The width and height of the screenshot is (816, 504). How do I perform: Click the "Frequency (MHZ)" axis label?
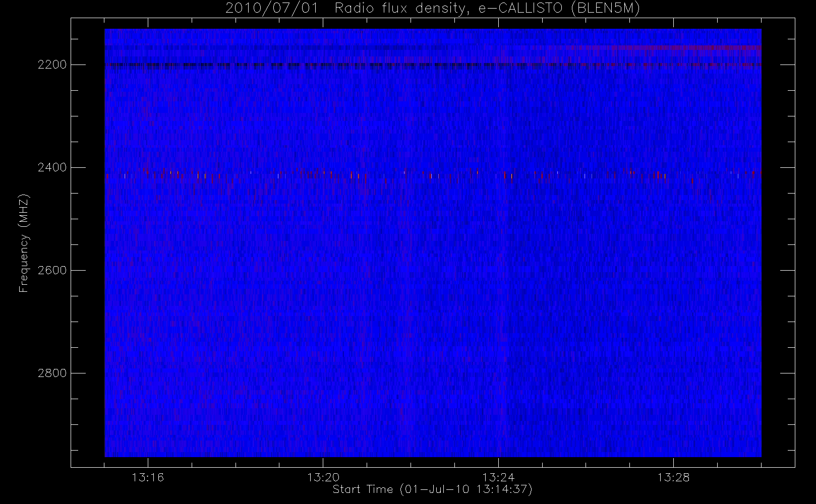tap(24, 243)
